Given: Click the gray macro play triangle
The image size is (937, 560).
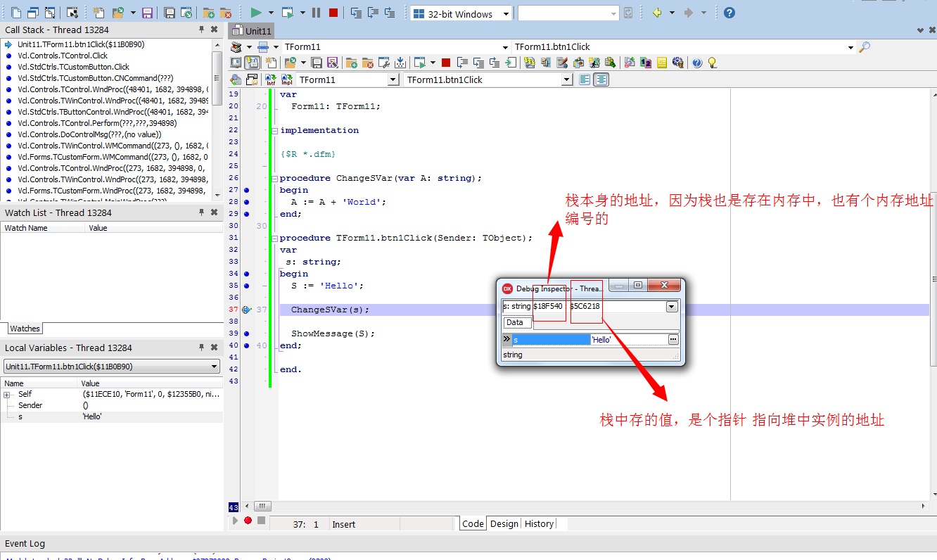Looking at the screenshot, I should tap(235, 521).
